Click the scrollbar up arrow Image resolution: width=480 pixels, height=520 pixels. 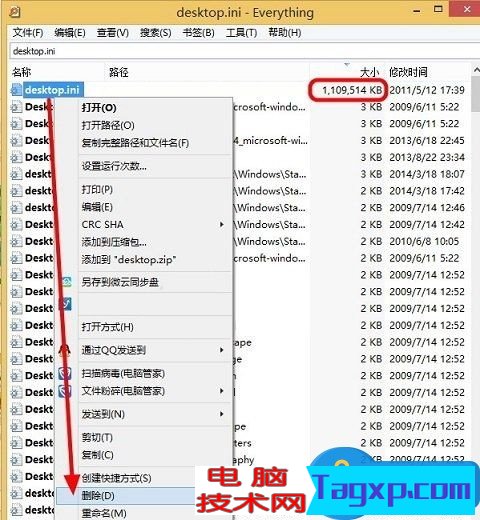[x=476, y=70]
